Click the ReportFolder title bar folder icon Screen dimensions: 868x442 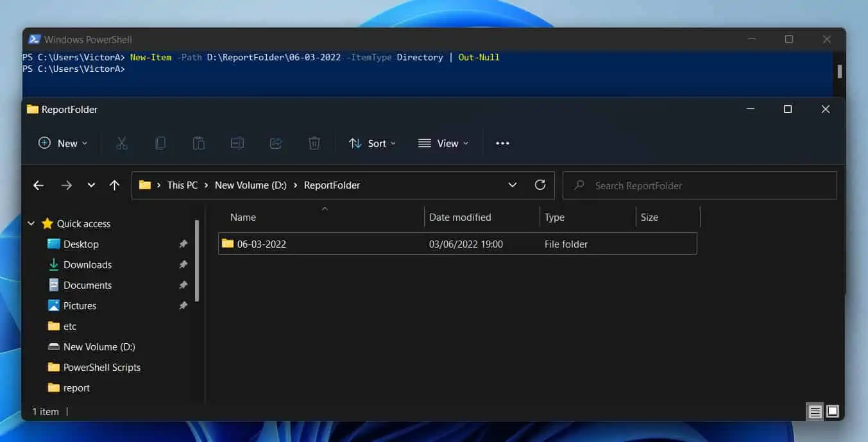pos(33,109)
